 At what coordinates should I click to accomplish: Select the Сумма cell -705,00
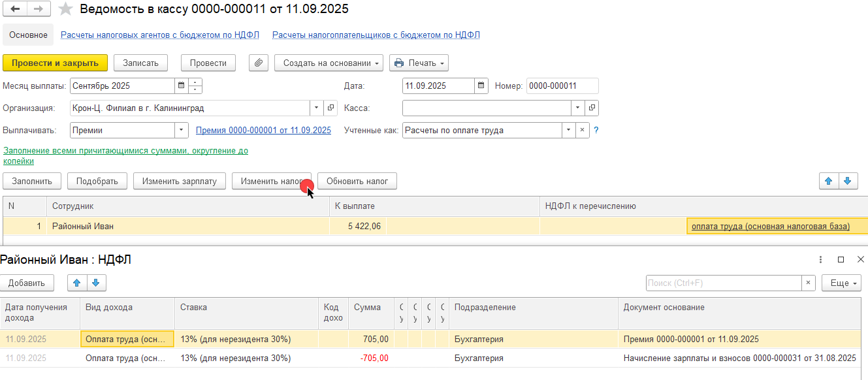371,358
